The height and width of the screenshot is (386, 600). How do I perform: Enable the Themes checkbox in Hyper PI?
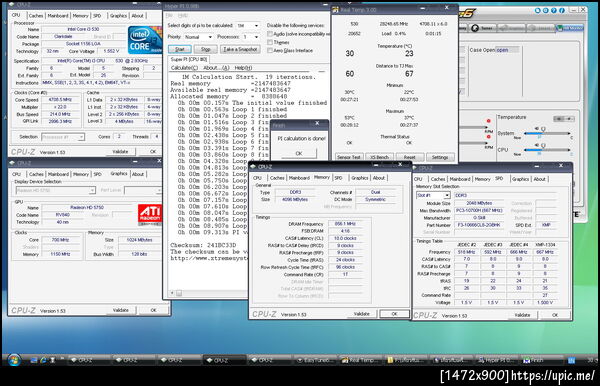click(x=270, y=42)
